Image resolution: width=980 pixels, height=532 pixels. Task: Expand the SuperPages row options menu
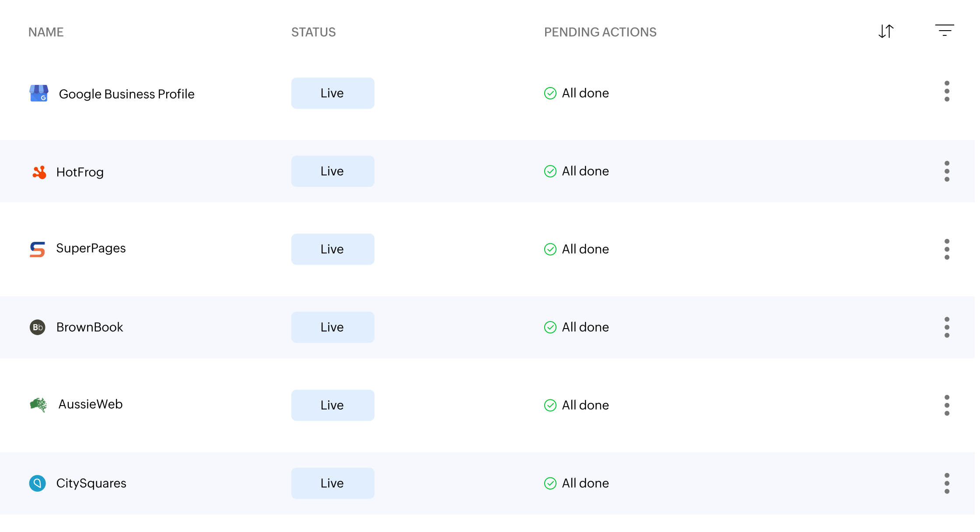click(947, 249)
